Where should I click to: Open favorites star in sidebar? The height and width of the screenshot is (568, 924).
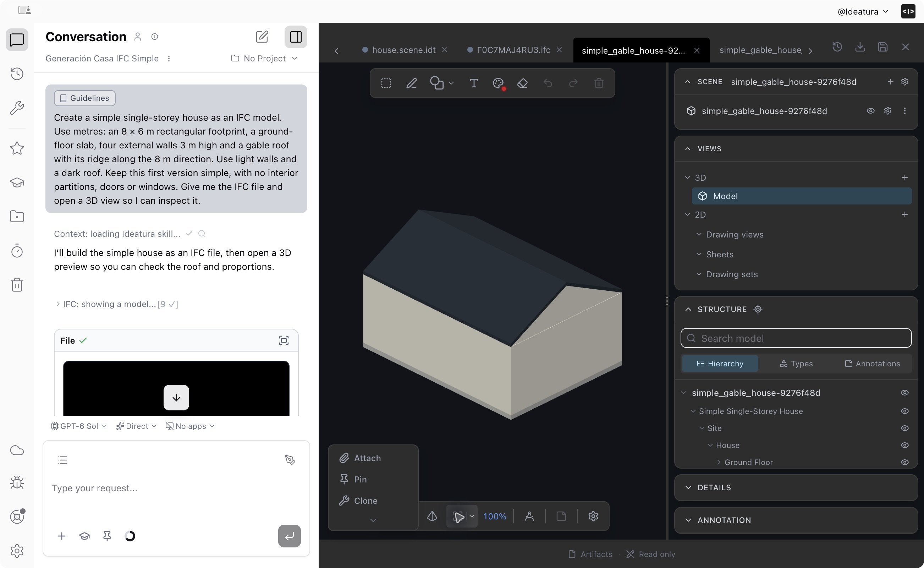pos(17,148)
